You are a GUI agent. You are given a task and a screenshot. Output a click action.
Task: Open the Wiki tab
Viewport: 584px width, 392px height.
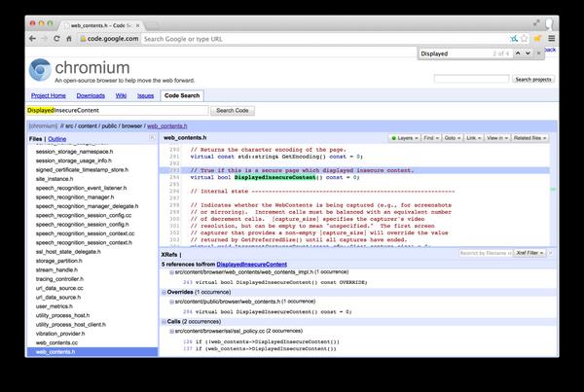[121, 95]
